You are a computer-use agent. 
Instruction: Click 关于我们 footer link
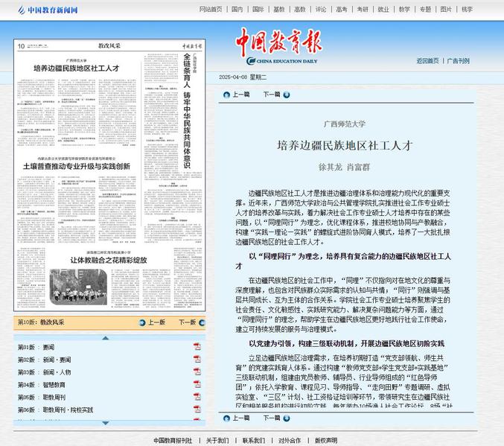[217, 440]
